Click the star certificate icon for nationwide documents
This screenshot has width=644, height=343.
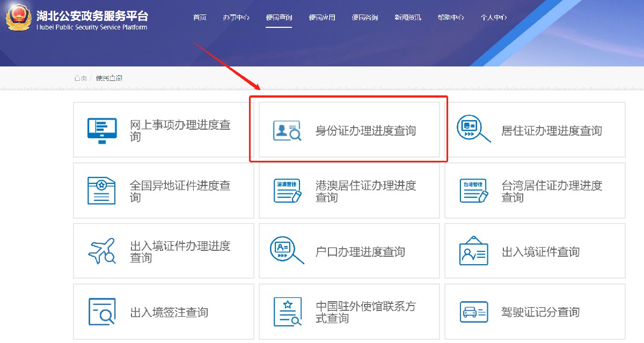pos(101,190)
